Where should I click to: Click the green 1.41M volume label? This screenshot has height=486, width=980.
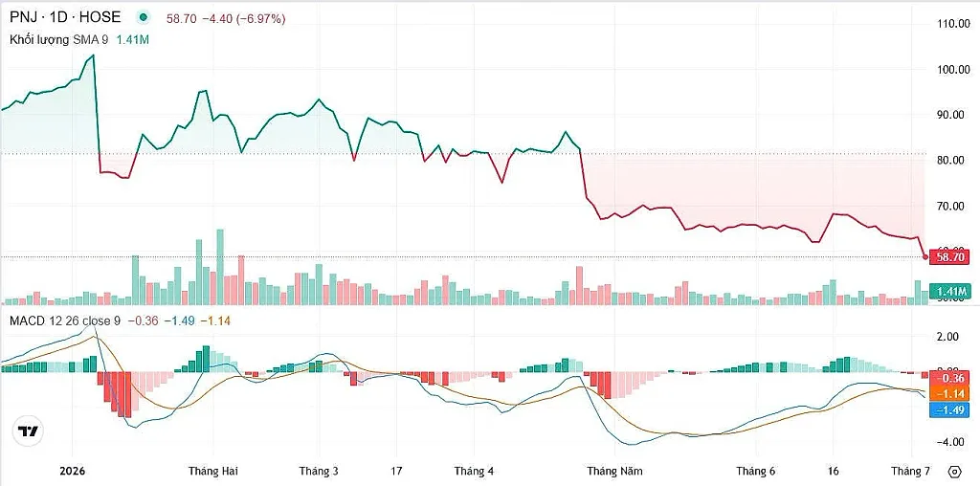click(x=948, y=291)
